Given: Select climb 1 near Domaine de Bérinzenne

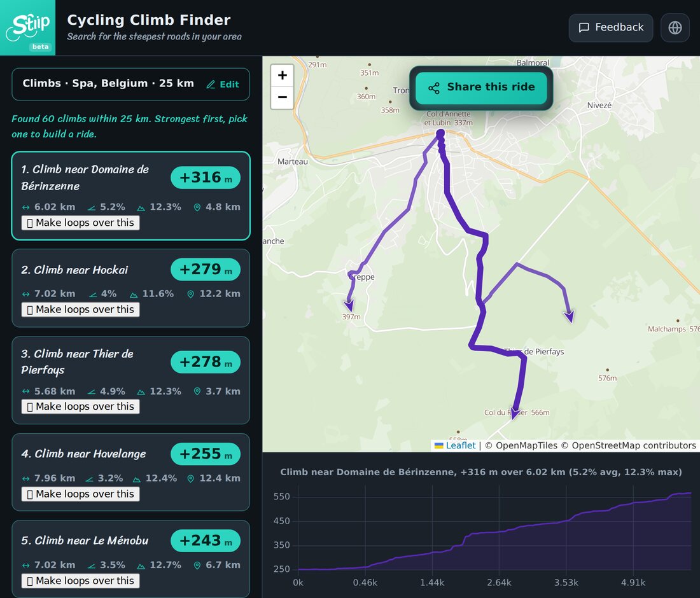Looking at the screenshot, I should 131,195.
